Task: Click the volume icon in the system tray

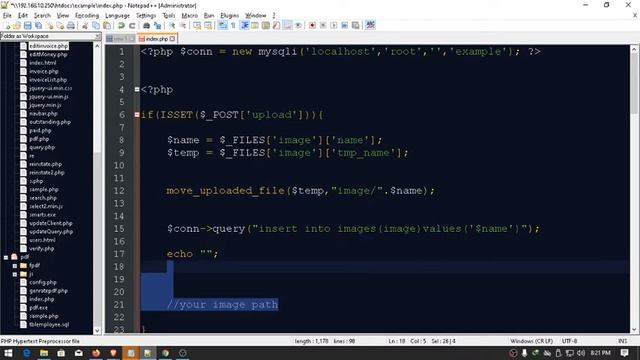Action: [581, 353]
